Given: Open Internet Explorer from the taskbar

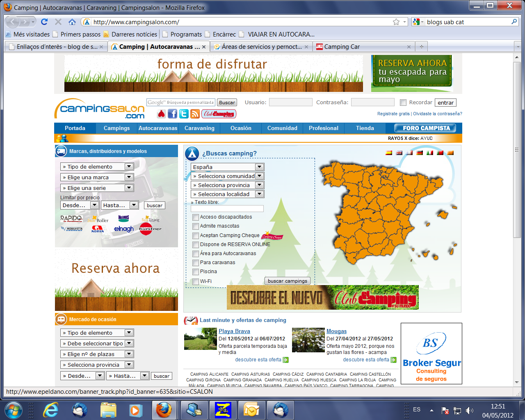Looking at the screenshot, I should (51, 410).
